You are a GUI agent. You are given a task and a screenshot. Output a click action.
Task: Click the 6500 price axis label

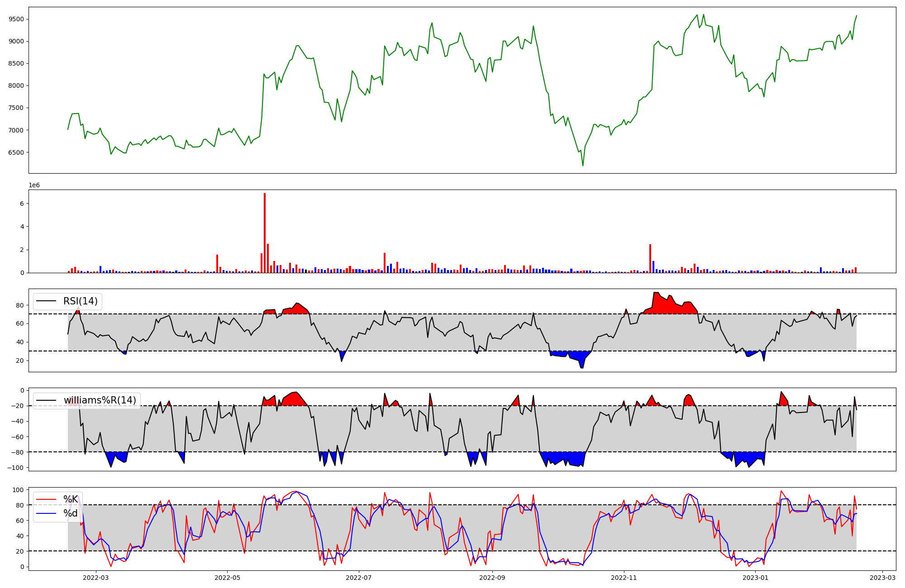tap(16, 152)
